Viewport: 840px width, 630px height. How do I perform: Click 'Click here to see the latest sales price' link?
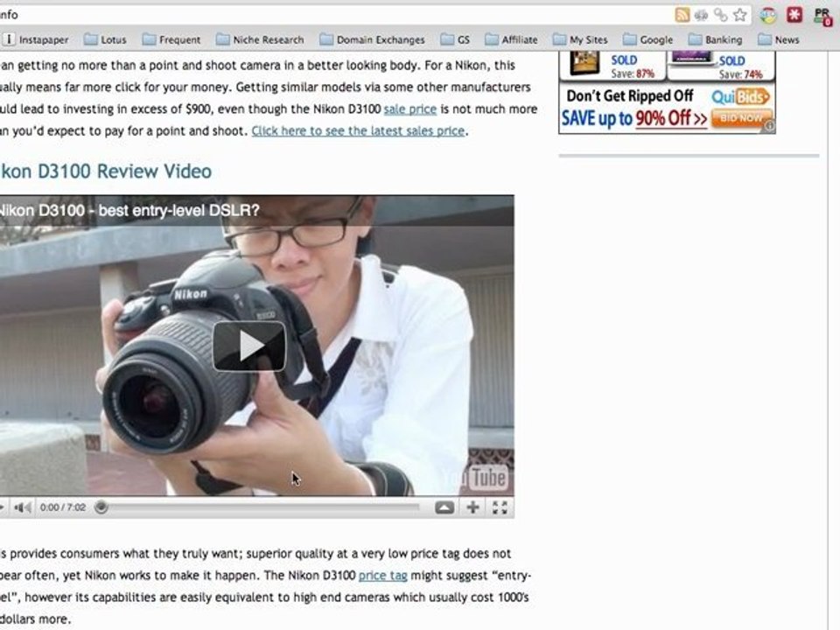(x=358, y=131)
